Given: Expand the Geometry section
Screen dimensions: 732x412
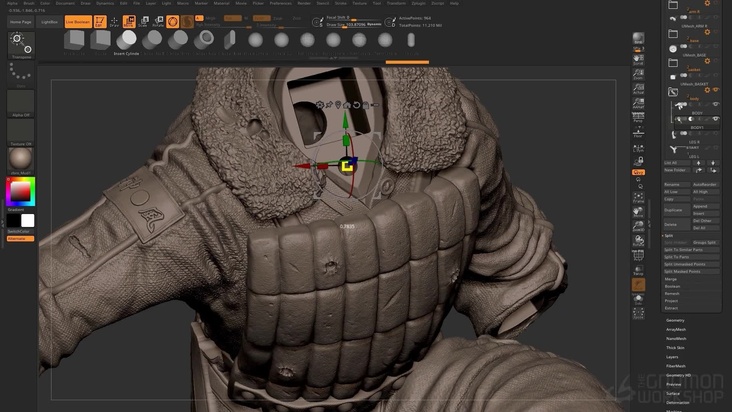Looking at the screenshot, I should click(675, 320).
